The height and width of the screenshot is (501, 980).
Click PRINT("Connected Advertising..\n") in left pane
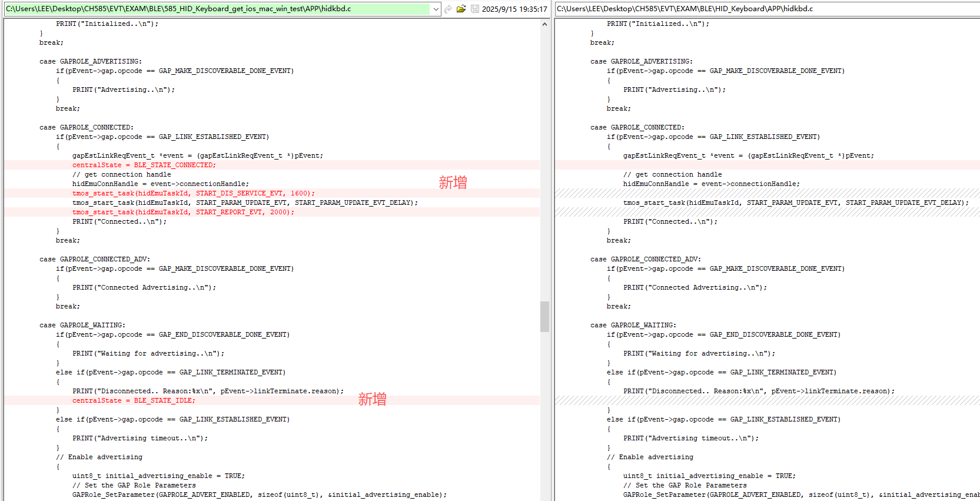(144, 287)
